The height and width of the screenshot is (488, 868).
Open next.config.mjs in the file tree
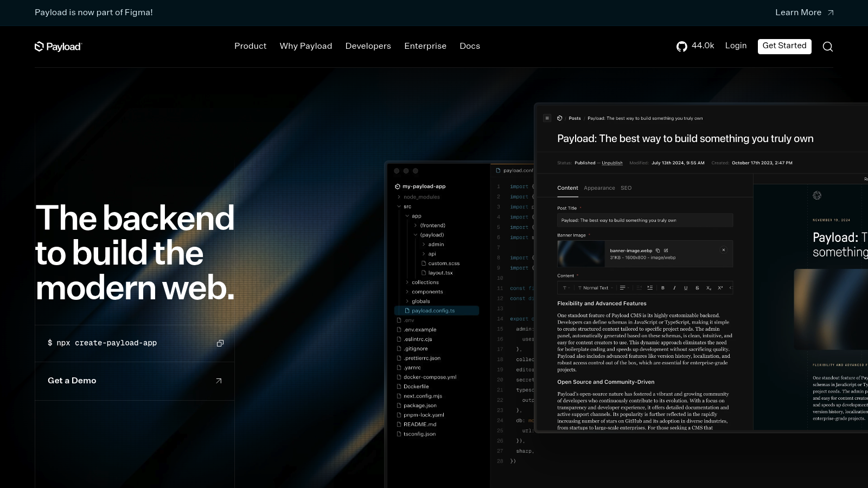tap(419, 396)
